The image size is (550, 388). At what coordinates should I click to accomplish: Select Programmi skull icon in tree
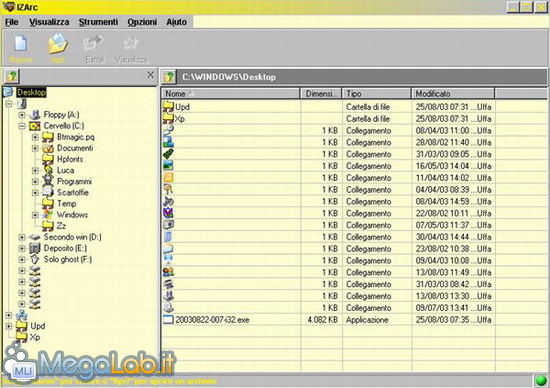click(x=48, y=181)
